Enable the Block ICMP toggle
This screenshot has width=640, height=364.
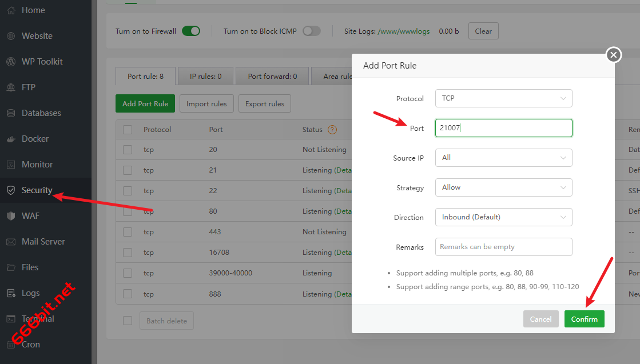pos(311,31)
